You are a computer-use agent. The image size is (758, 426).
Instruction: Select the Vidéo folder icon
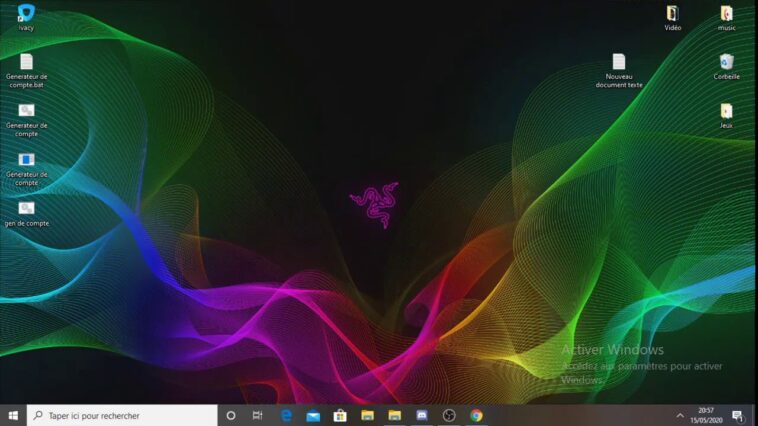tap(672, 18)
